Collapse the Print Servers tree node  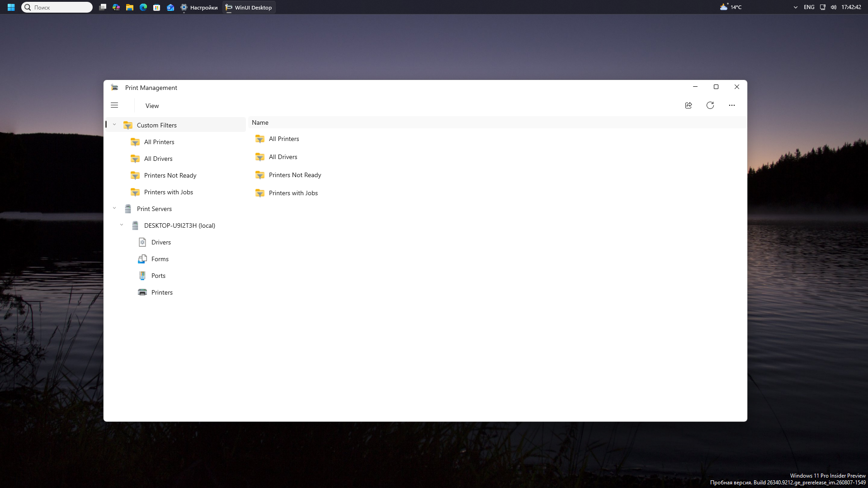114,208
